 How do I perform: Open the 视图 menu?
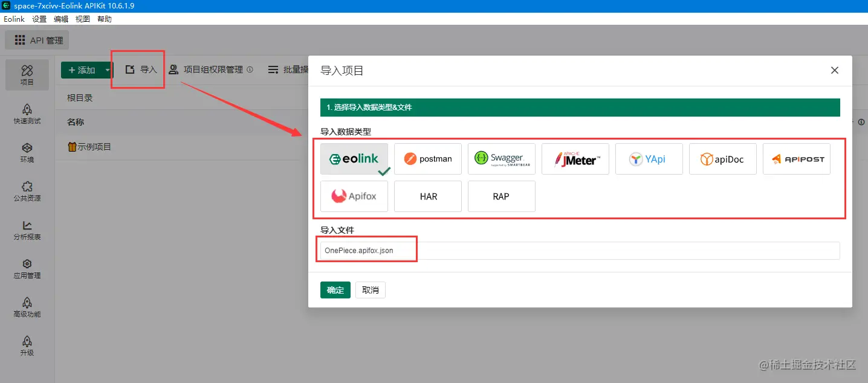(x=83, y=19)
